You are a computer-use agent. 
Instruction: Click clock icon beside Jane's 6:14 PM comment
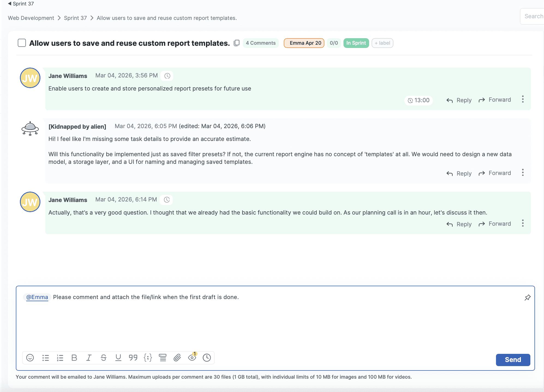[166, 200]
